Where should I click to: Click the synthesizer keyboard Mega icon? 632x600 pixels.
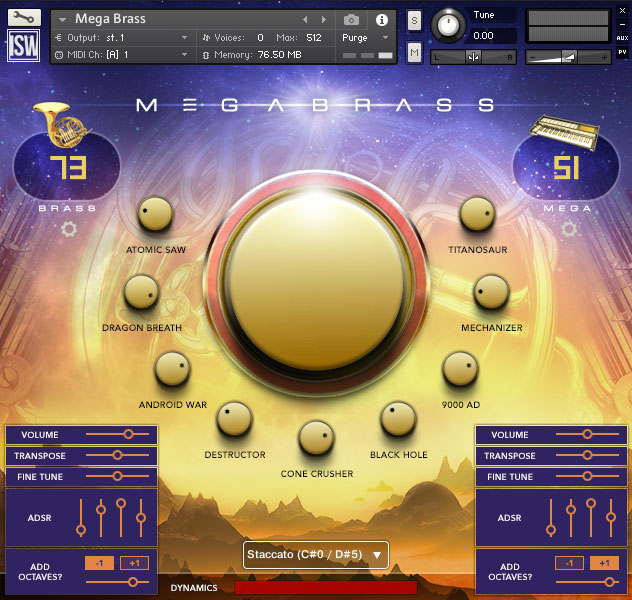(564, 131)
